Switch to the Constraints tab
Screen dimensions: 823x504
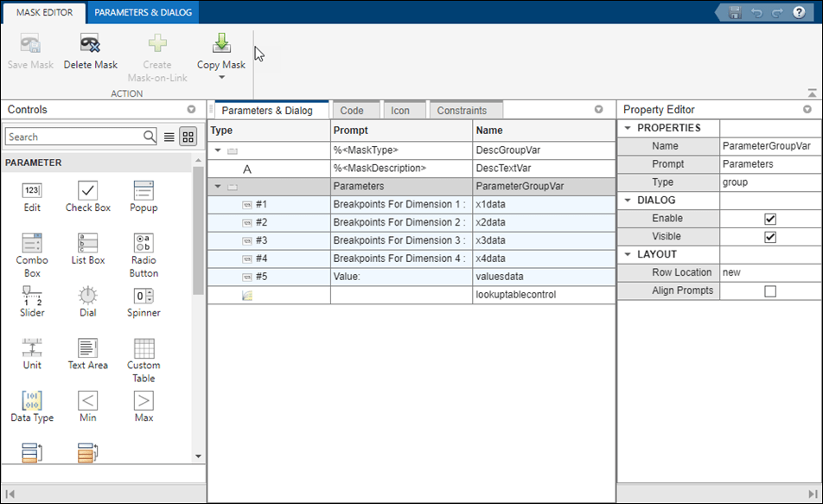click(462, 111)
